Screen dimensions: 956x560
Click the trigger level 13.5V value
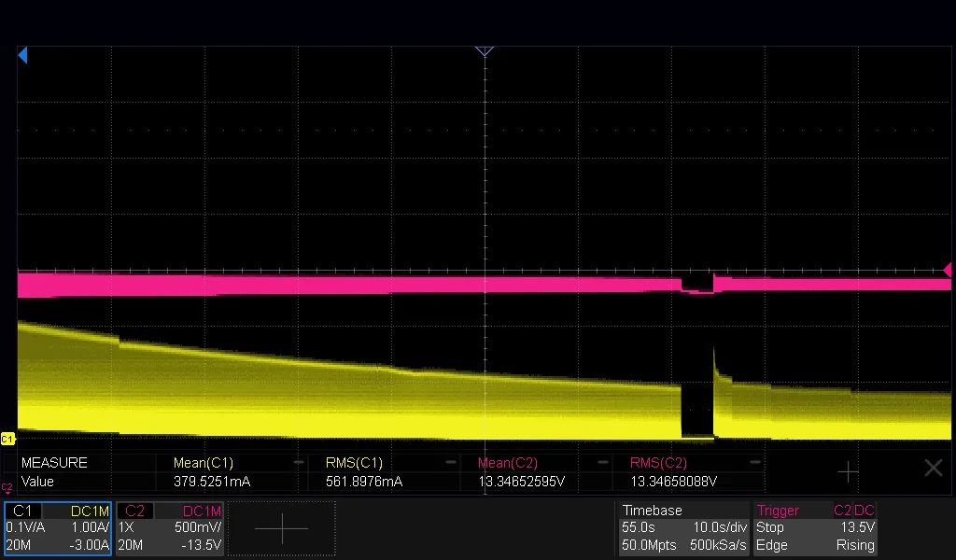coord(858,527)
